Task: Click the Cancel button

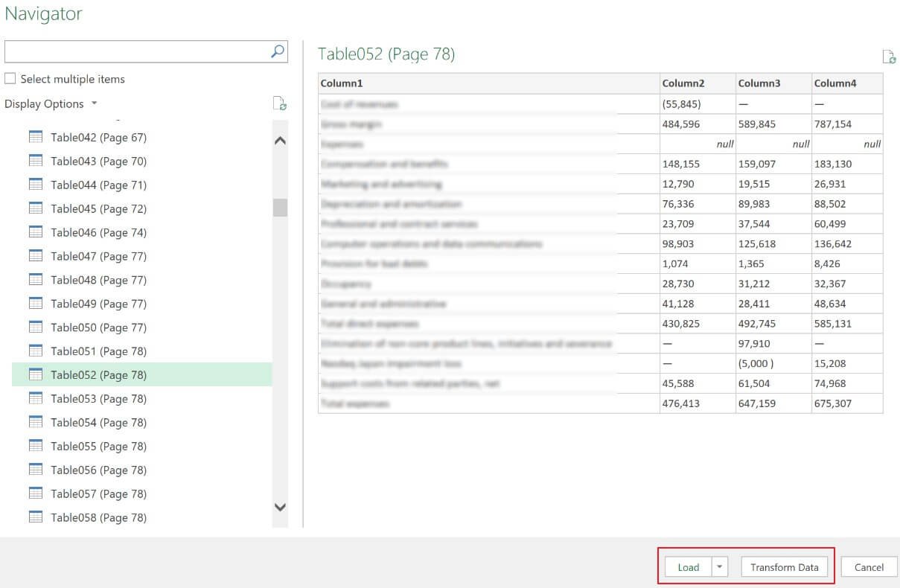Action: coord(868,566)
